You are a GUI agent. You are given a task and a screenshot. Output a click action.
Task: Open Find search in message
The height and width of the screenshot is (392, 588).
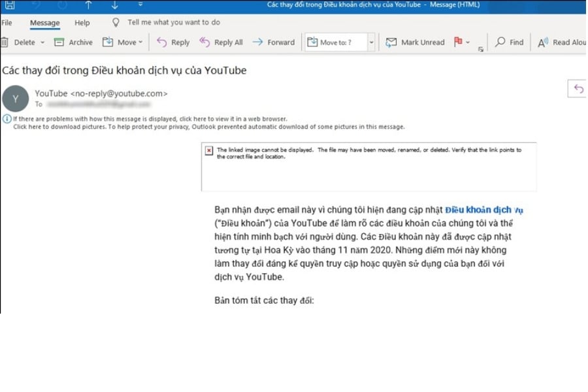pos(509,42)
